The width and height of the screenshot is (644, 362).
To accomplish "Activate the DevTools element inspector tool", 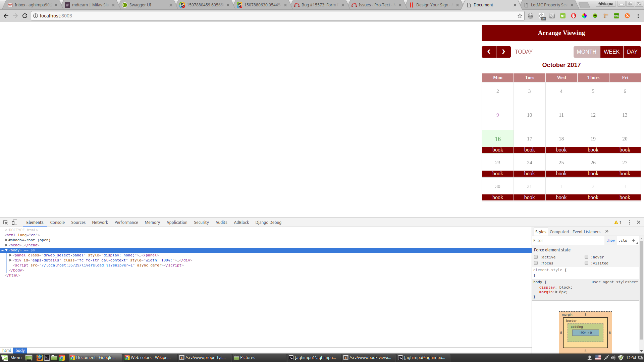I will point(6,222).
